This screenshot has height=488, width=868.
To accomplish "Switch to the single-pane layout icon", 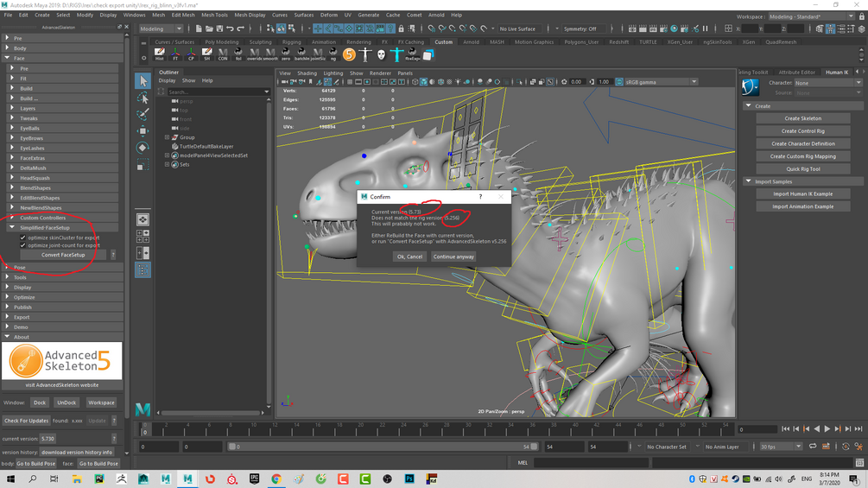I will click(x=143, y=219).
